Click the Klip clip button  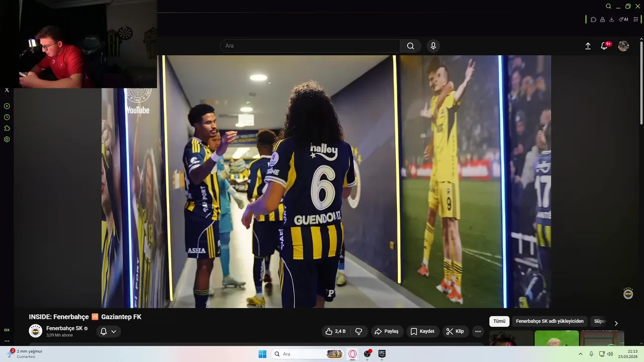point(455,331)
